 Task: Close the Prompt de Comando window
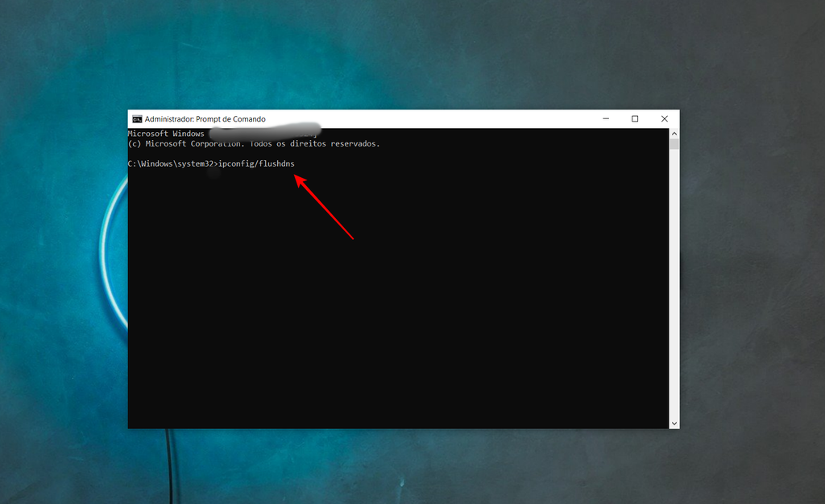click(x=664, y=119)
